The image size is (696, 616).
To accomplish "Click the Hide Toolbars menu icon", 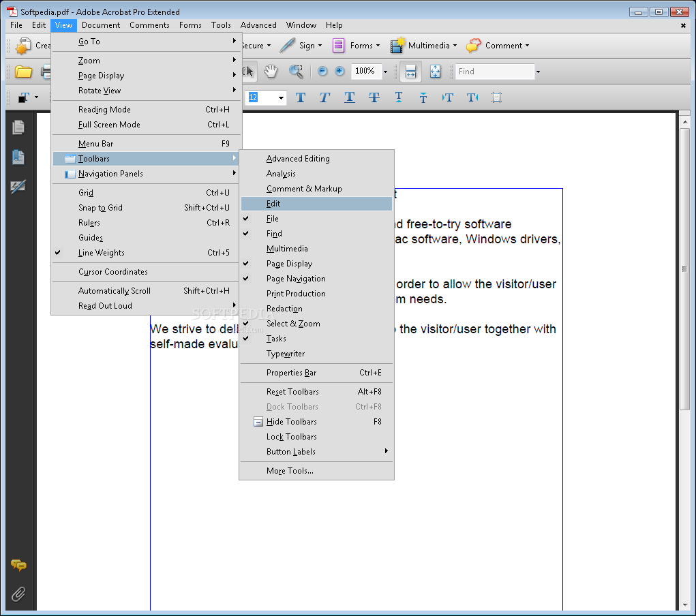I will pyautogui.click(x=258, y=422).
